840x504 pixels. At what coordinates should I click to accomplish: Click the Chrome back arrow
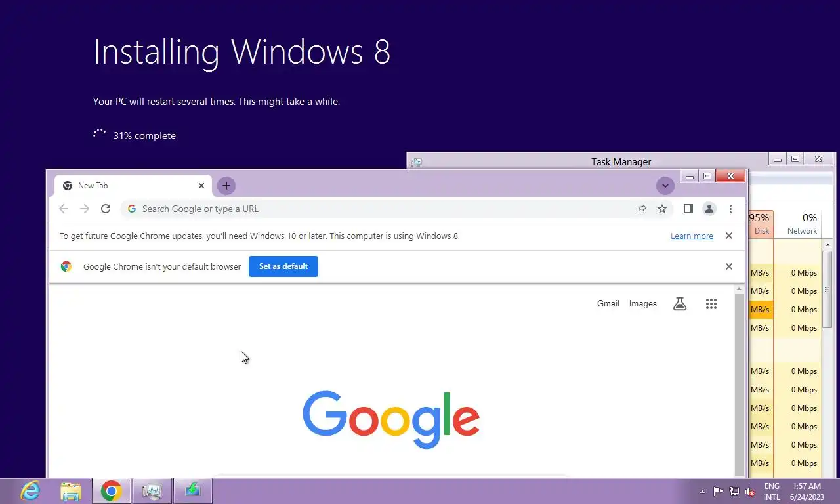[x=64, y=209]
